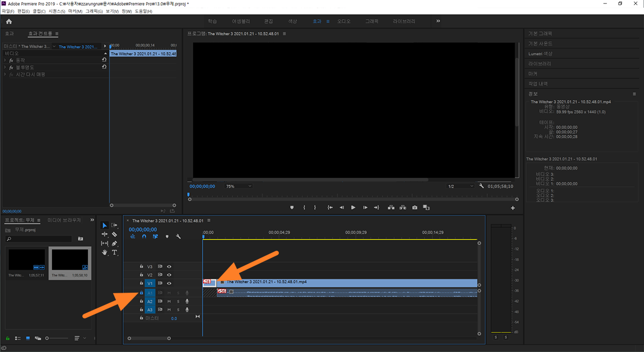Open the Effect Controls panel menu

pyautogui.click(x=57, y=34)
